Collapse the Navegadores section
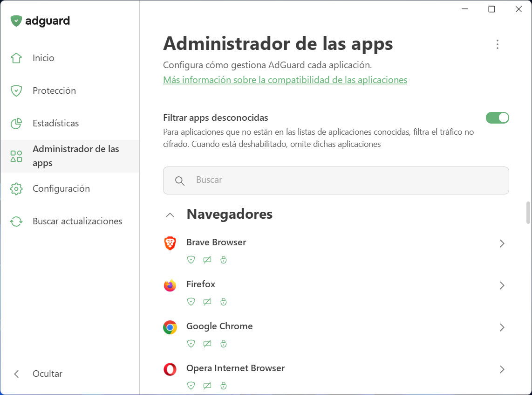This screenshot has width=532, height=395. pyautogui.click(x=170, y=215)
